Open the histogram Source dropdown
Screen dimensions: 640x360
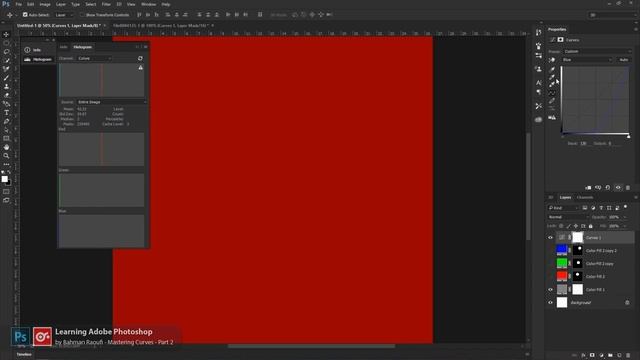point(112,102)
